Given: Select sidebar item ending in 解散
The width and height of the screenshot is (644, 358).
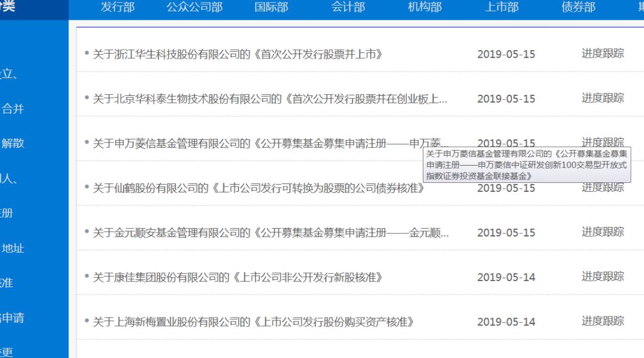Looking at the screenshot, I should tap(13, 143).
